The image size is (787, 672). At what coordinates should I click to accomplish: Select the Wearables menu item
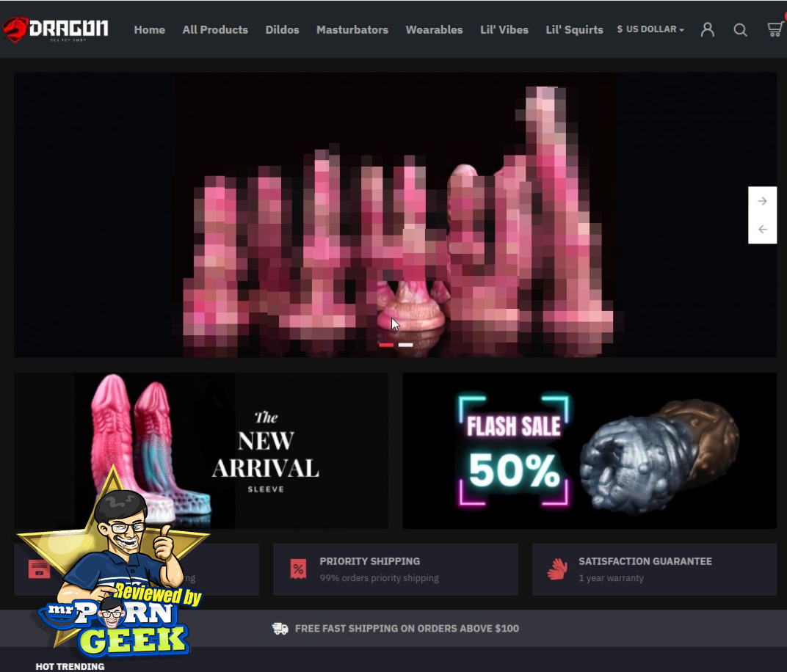click(434, 30)
